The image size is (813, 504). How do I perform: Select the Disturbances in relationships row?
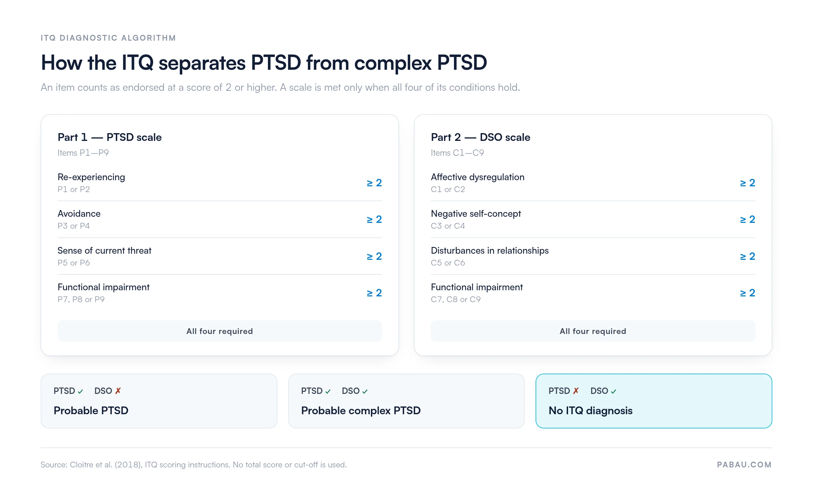[x=593, y=256]
